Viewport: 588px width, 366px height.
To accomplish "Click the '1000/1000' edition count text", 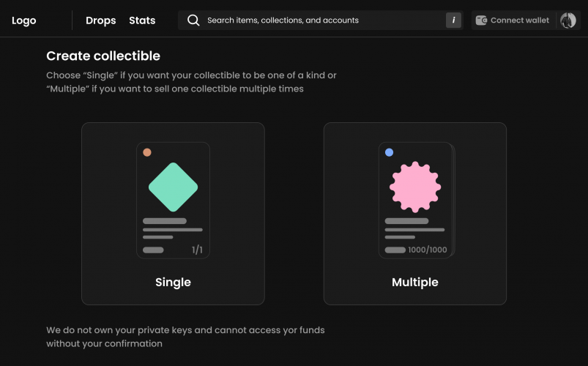I will coord(428,250).
